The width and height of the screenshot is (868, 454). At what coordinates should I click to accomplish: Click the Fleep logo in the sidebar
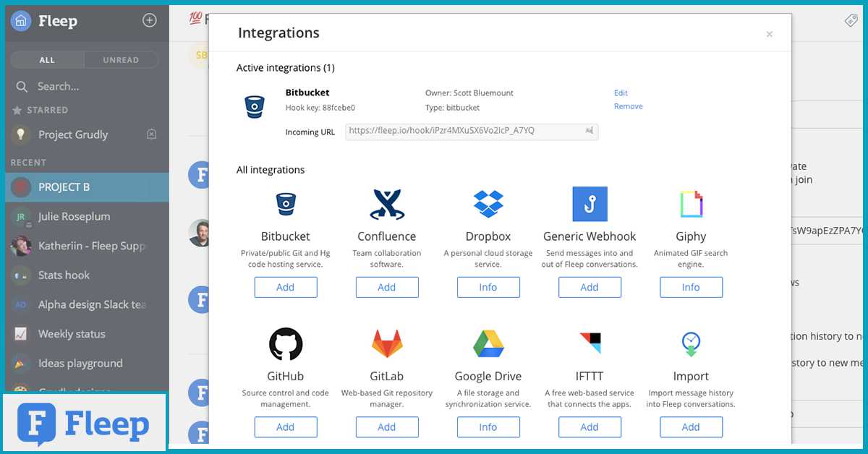(x=22, y=21)
